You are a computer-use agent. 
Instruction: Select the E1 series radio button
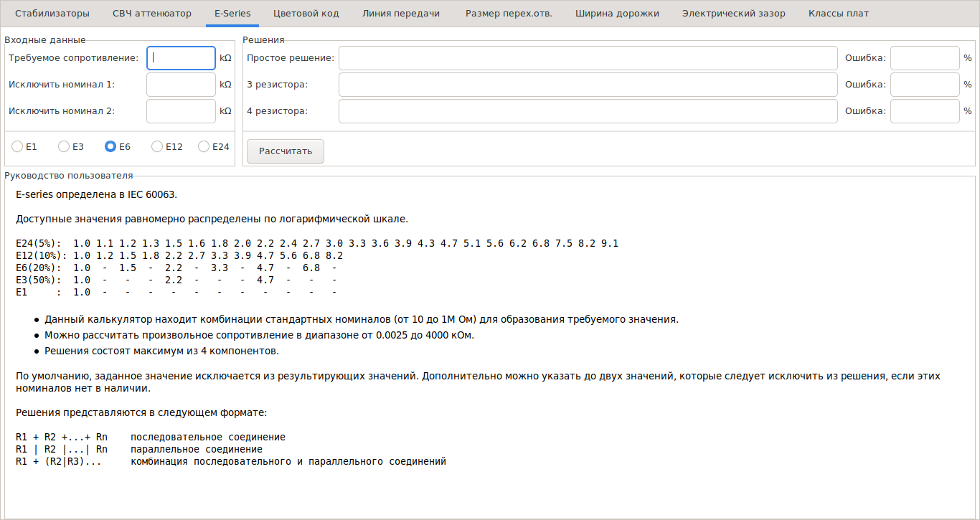[17, 146]
